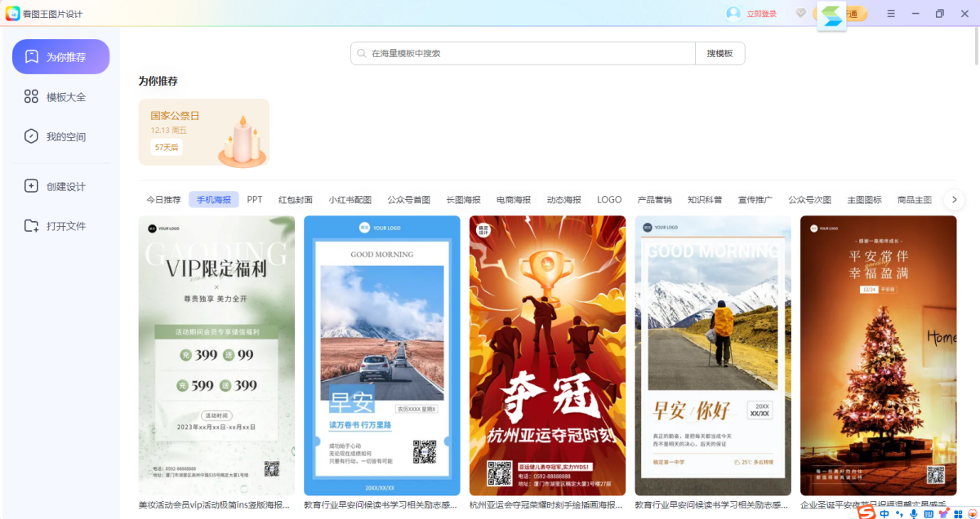The height and width of the screenshot is (519, 980).
Task: Toggle punctuation width in the input bar
Action: tap(899, 513)
